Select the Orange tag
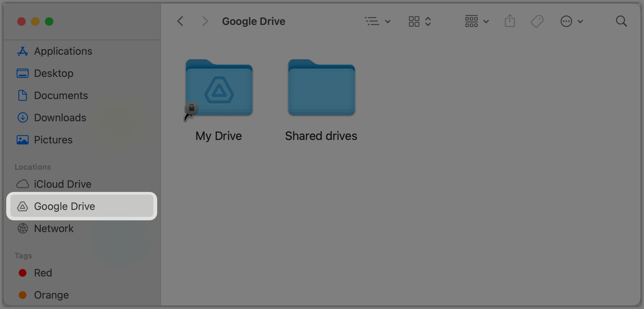 pos(82,295)
